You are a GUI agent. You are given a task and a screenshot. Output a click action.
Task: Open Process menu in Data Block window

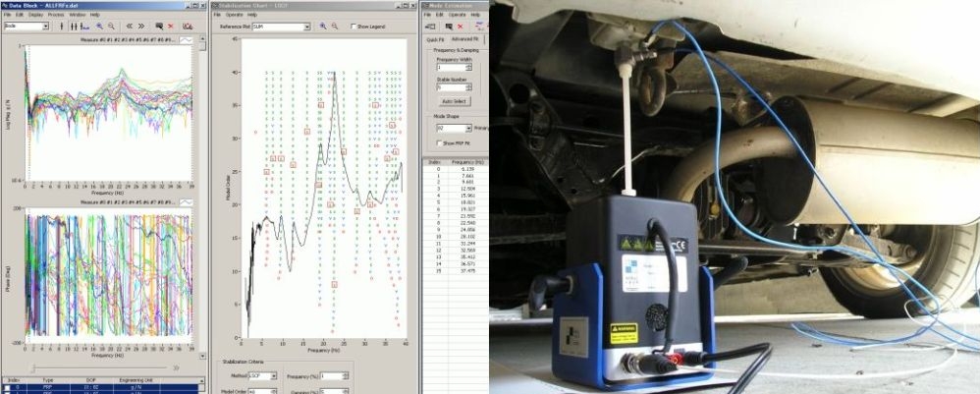pyautogui.click(x=56, y=15)
